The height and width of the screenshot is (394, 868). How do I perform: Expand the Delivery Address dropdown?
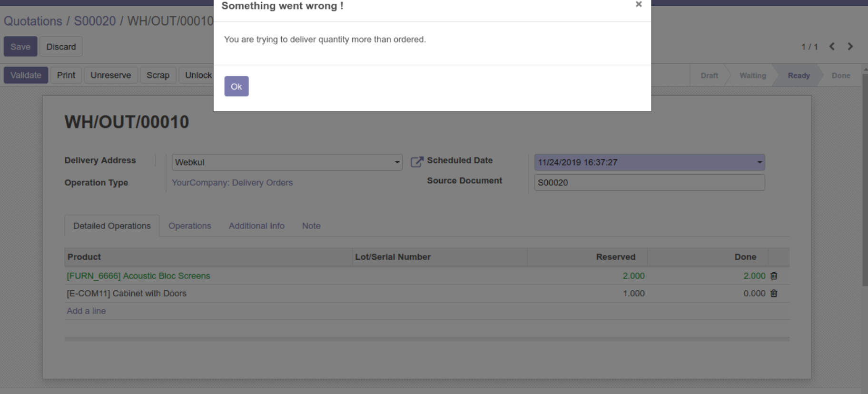[397, 162]
